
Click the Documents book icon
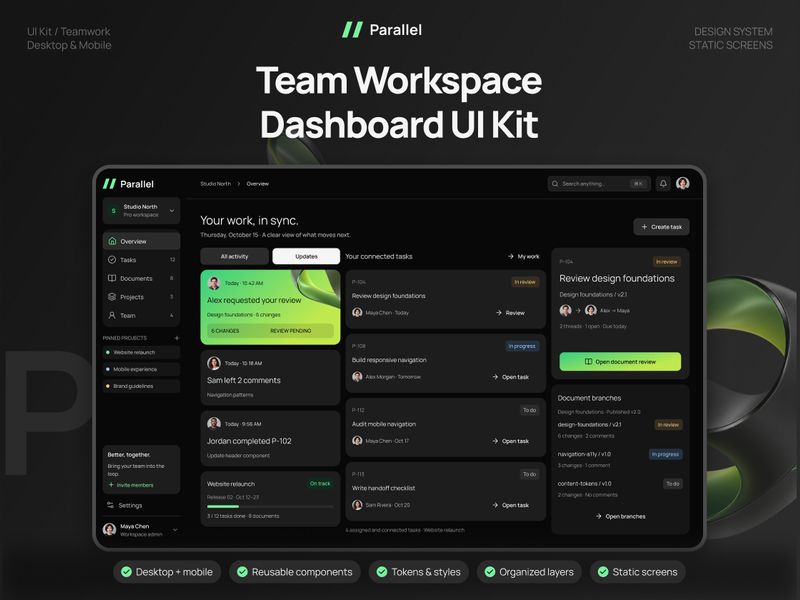pyautogui.click(x=112, y=278)
